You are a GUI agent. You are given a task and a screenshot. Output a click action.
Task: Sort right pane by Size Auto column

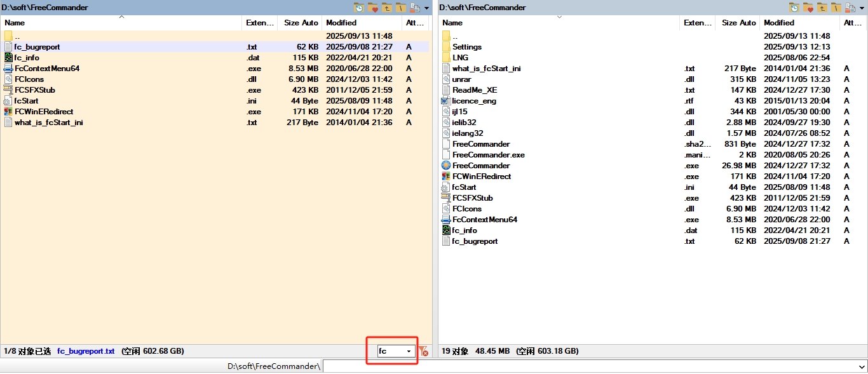738,23
